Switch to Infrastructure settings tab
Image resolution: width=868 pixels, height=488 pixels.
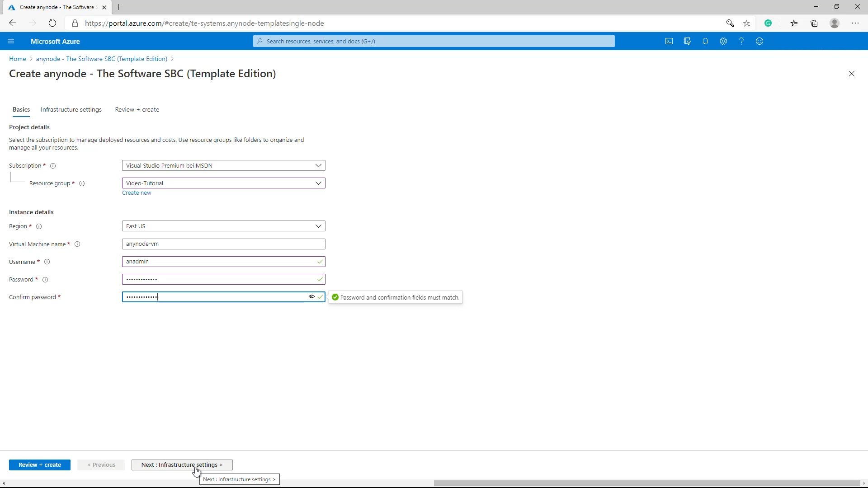71,110
